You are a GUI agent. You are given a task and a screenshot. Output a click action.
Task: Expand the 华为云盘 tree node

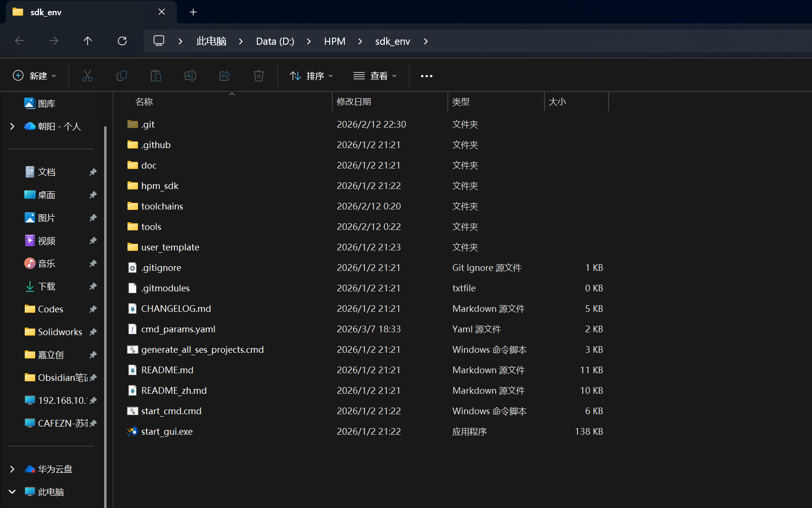pyautogui.click(x=12, y=469)
